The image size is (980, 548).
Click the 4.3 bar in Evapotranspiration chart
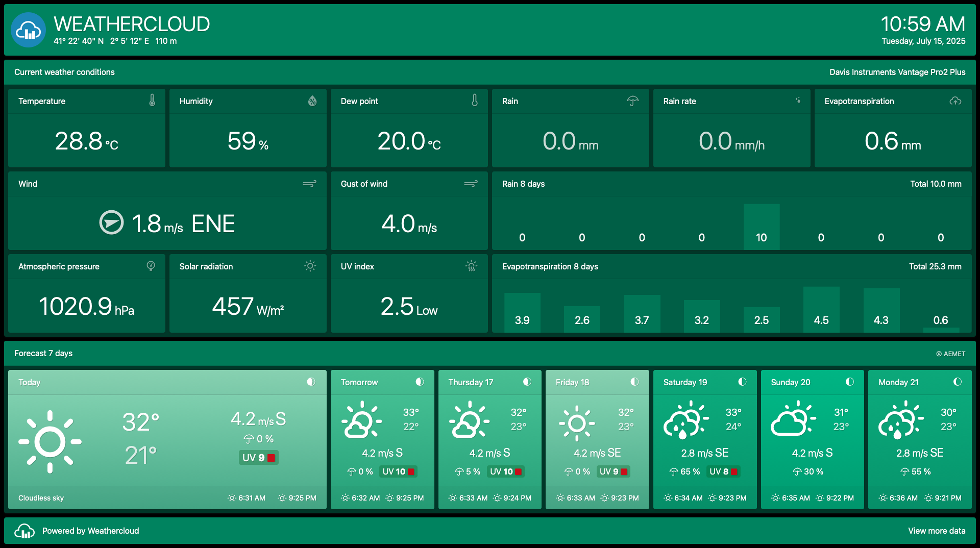click(881, 311)
